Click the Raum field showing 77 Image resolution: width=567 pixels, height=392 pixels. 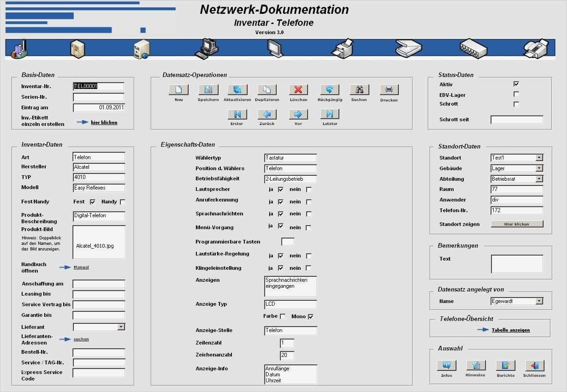point(517,189)
